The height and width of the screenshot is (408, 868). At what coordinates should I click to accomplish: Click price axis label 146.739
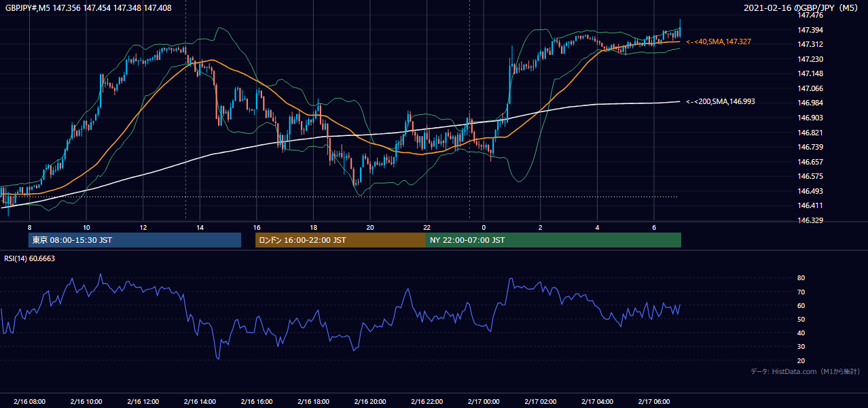pos(810,147)
